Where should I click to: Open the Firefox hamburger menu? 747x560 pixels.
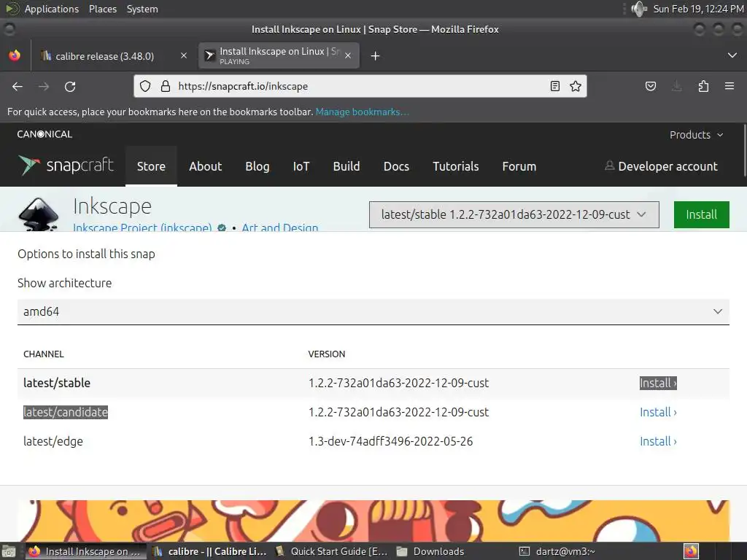click(729, 86)
